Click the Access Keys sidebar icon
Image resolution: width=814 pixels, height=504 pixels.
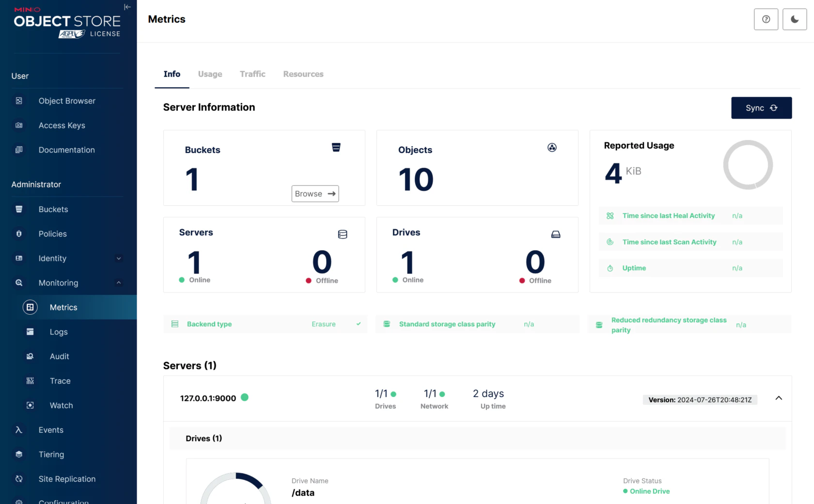click(x=19, y=125)
